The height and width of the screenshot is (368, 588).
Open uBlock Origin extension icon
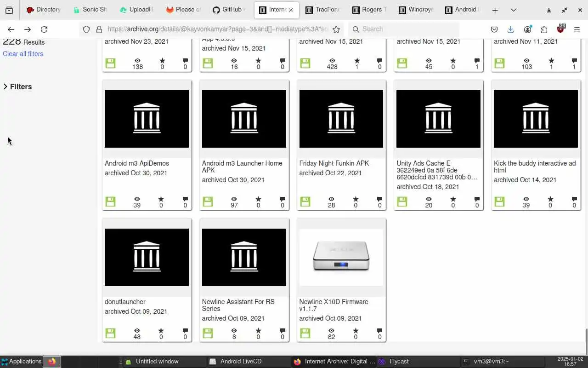(560, 29)
